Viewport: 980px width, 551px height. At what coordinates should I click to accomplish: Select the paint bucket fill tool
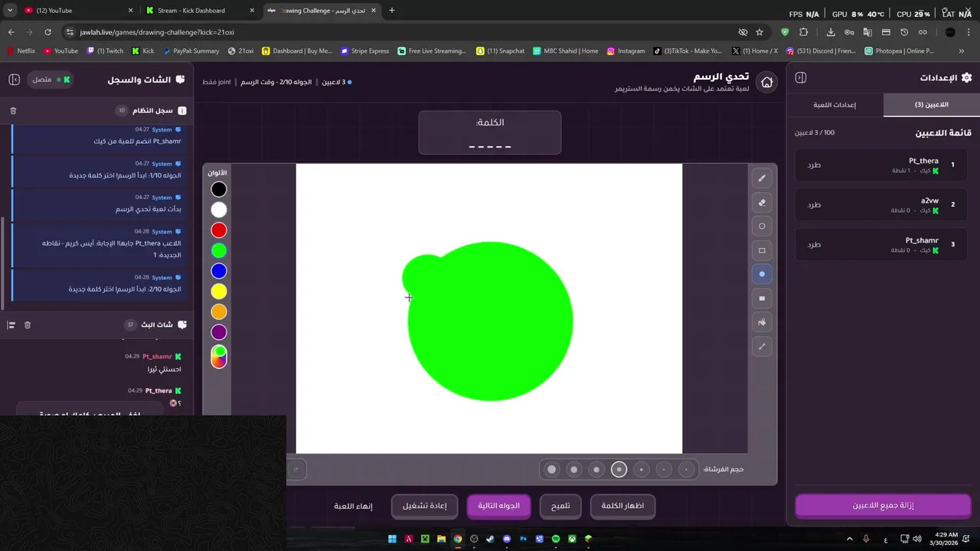coord(762,322)
